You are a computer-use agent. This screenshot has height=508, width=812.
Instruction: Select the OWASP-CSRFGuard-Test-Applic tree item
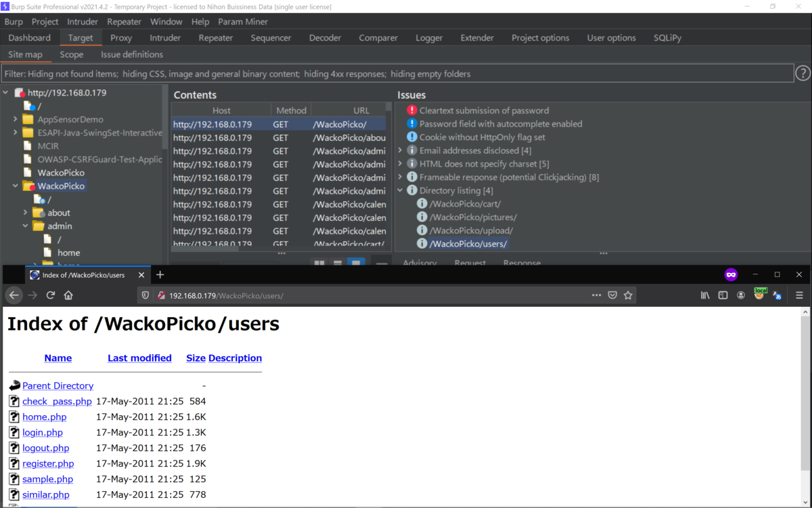click(x=100, y=159)
